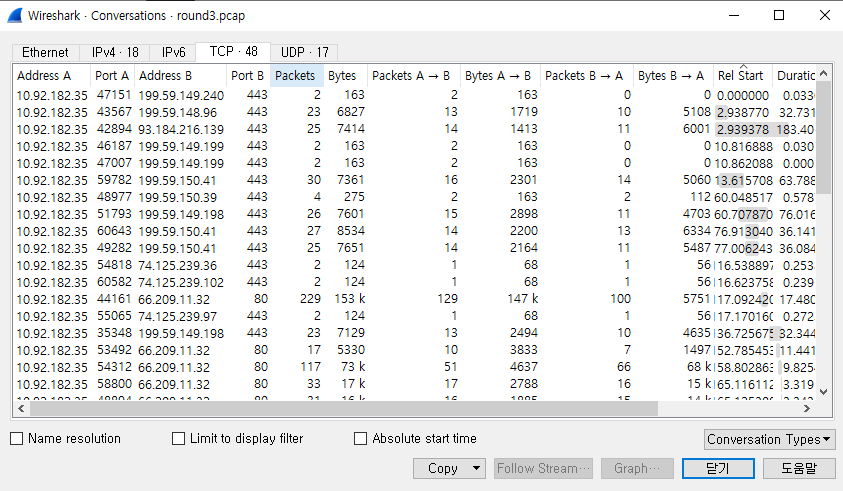The height and width of the screenshot is (491, 843).
Task: Sort by the Packets column header
Action: pos(296,76)
